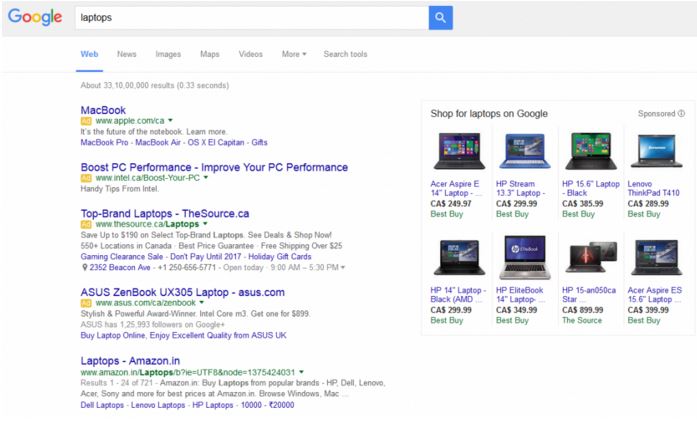Click the Sponsored info icon
Viewport: 697px width, 421px height.
(x=681, y=114)
